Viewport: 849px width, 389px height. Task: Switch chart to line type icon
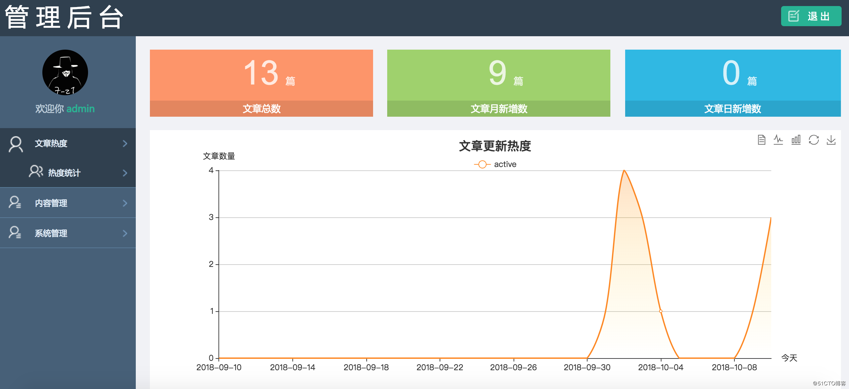coord(778,140)
